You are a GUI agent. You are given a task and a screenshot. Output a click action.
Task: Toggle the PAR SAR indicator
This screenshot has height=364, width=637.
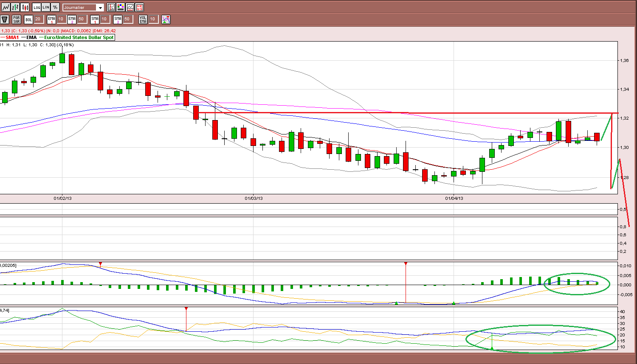(17, 19)
